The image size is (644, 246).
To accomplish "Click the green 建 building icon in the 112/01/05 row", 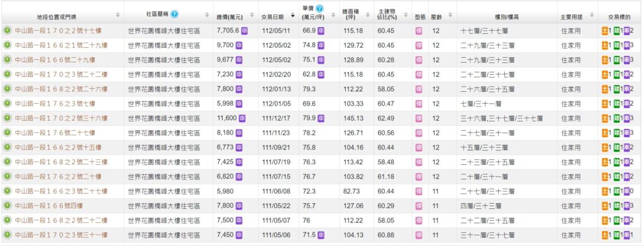I will tap(616, 103).
